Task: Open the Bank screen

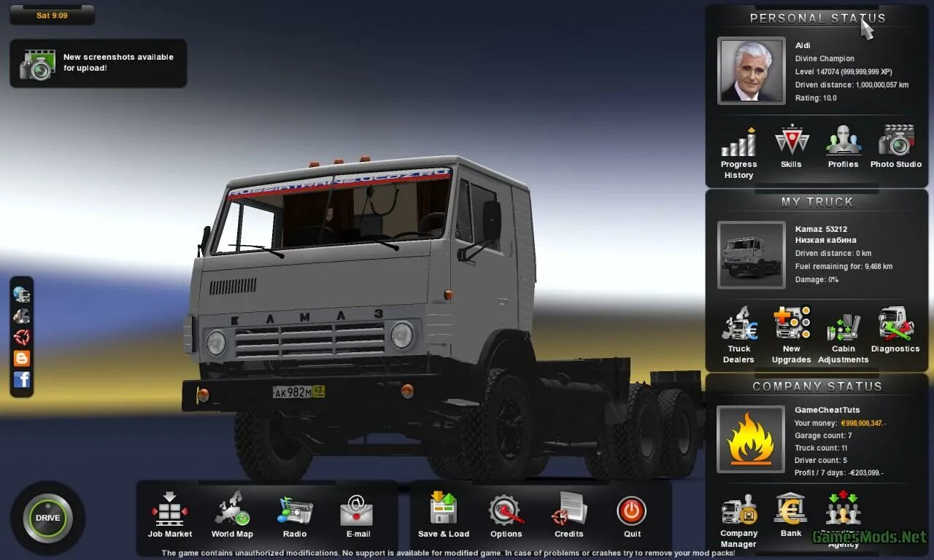Action: coord(791,516)
